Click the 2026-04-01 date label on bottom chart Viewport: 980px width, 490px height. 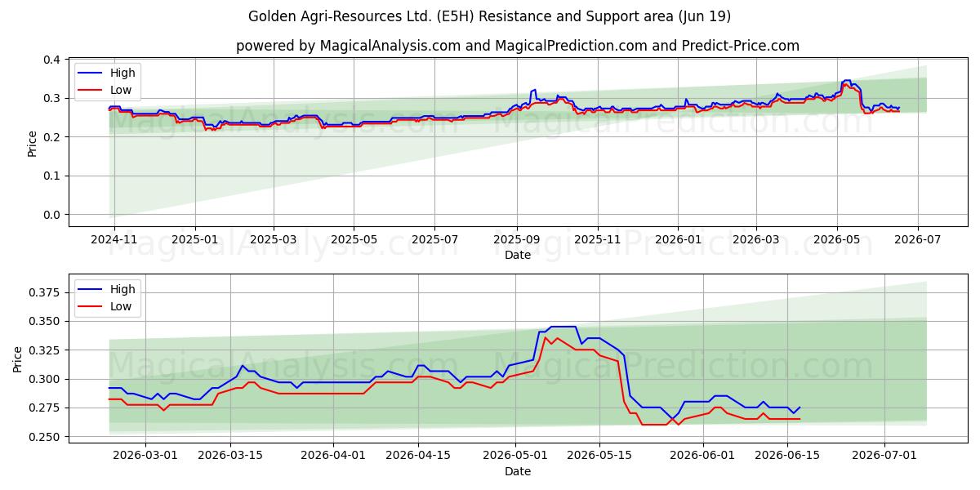[x=332, y=456]
